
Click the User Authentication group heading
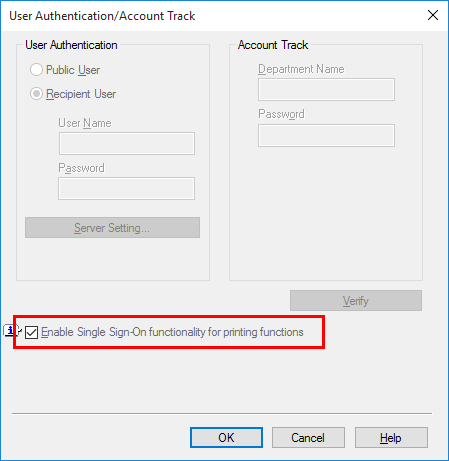[71, 45]
